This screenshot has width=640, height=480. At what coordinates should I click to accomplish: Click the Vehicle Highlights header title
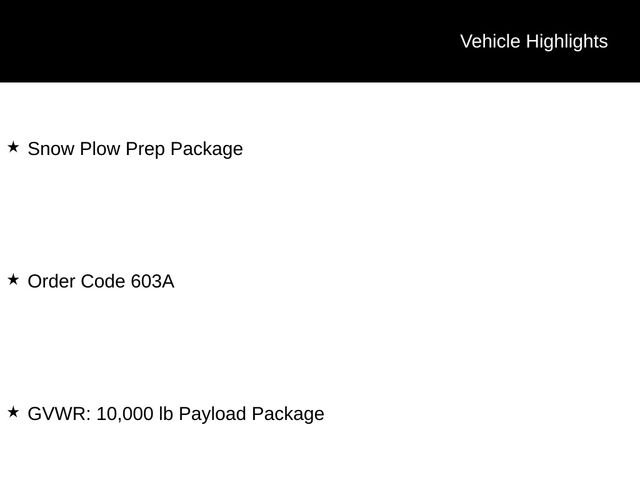[533, 41]
